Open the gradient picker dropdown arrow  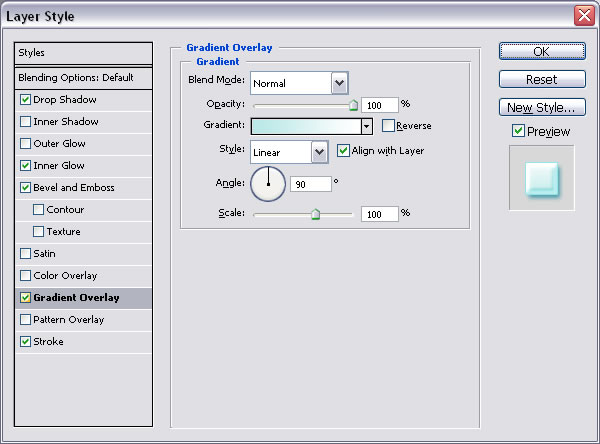click(367, 126)
